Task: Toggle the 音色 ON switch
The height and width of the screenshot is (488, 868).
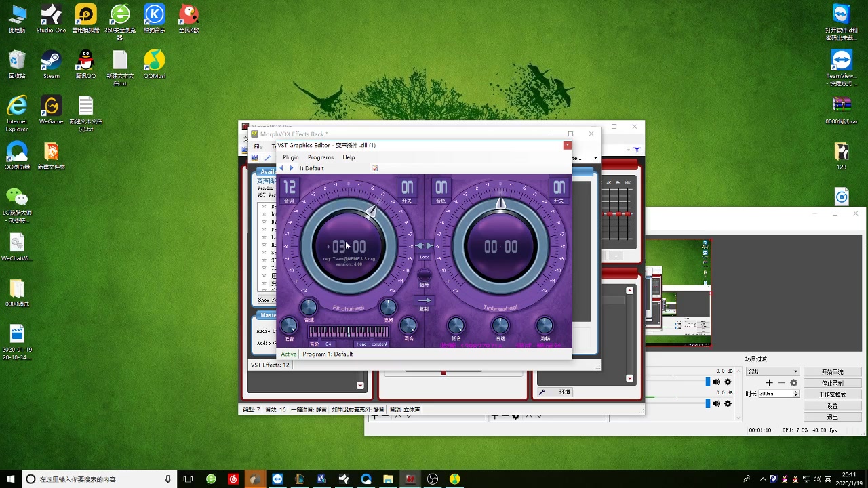Action: [x=441, y=188]
